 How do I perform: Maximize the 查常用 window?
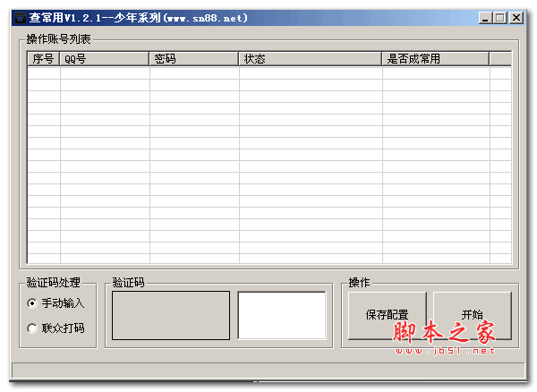pyautogui.click(x=500, y=18)
